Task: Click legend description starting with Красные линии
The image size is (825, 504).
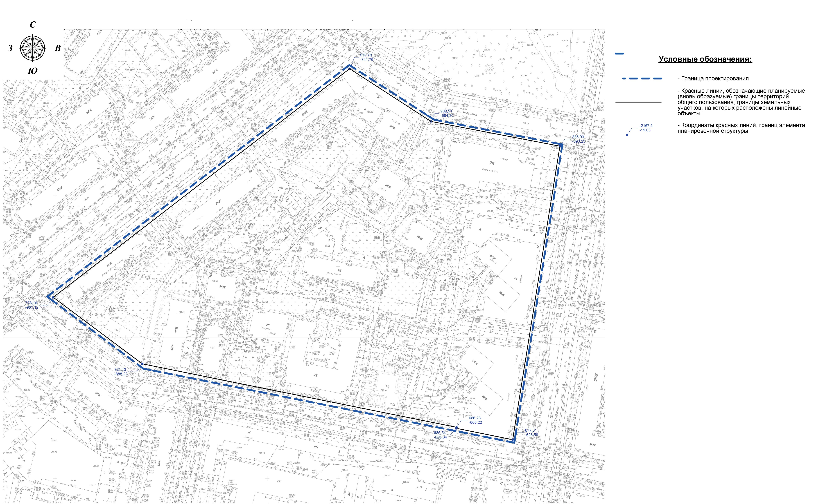Action: (x=741, y=102)
